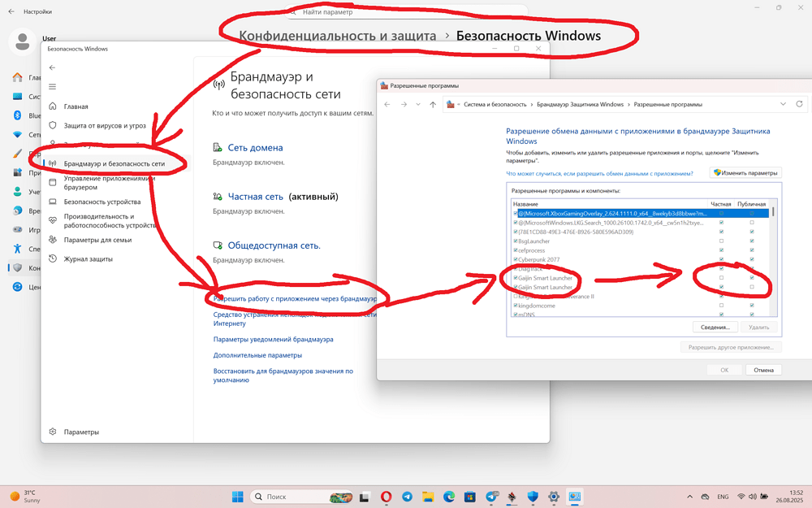The image size is (812, 508).
Task: Click the Public network cup icon
Action: (x=218, y=245)
